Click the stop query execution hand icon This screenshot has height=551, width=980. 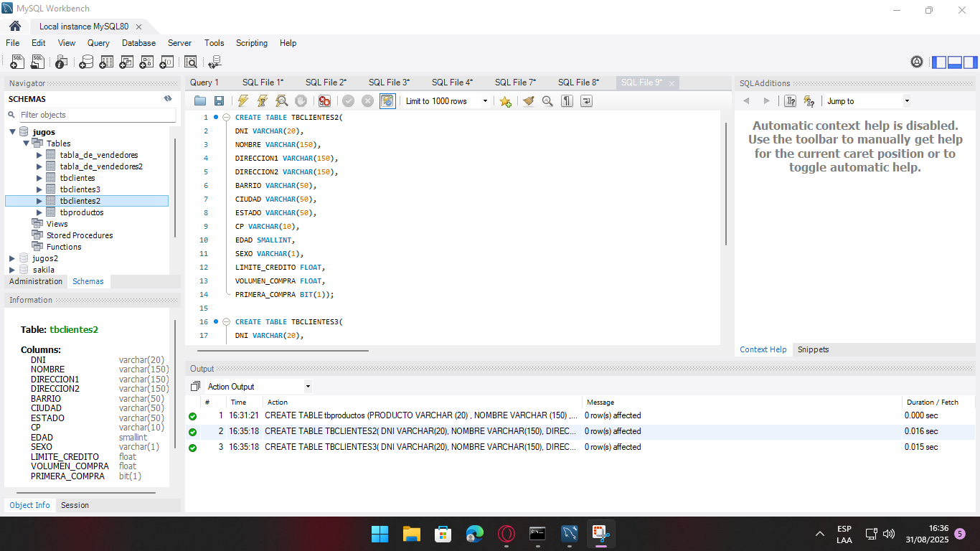[x=301, y=101]
